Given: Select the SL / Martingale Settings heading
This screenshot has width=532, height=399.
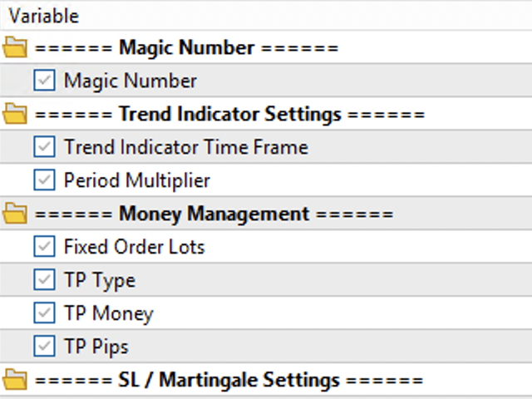Looking at the screenshot, I should [x=229, y=380].
